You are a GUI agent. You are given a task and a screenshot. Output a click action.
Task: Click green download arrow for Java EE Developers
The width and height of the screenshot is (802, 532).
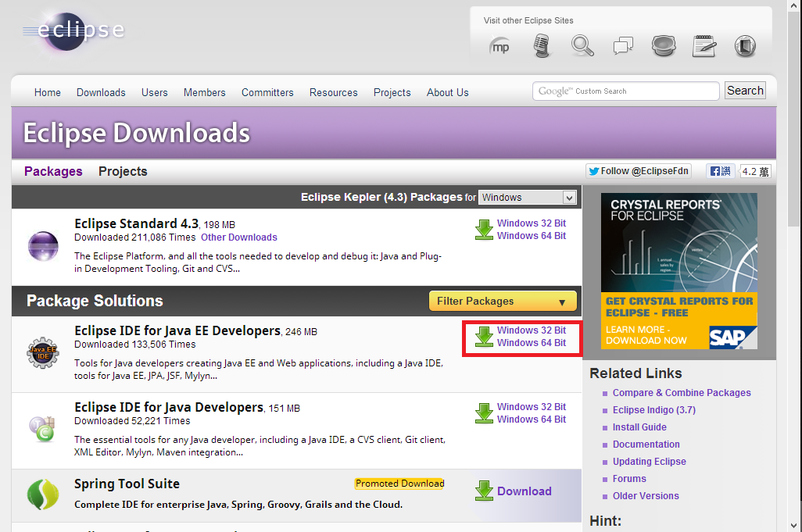click(x=484, y=337)
